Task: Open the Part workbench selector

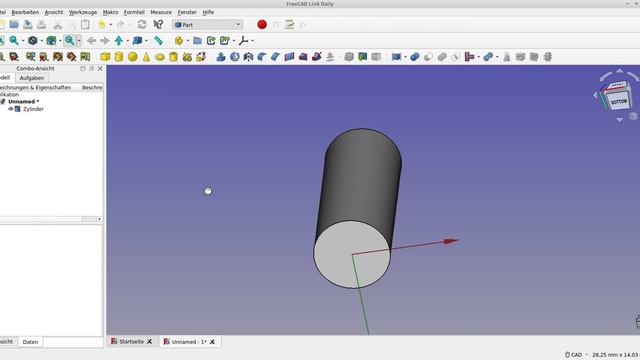Action: [207, 24]
